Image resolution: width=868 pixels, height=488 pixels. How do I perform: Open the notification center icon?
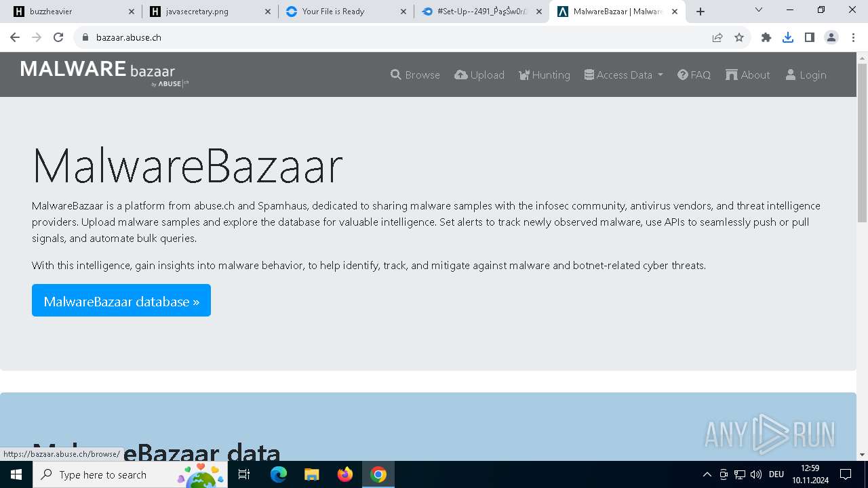click(846, 474)
